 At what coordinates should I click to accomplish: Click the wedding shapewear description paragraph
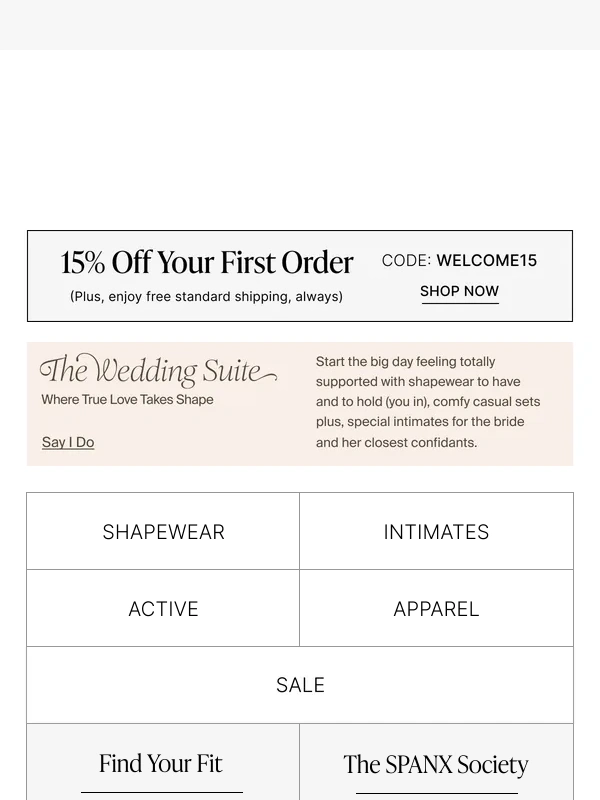click(428, 402)
